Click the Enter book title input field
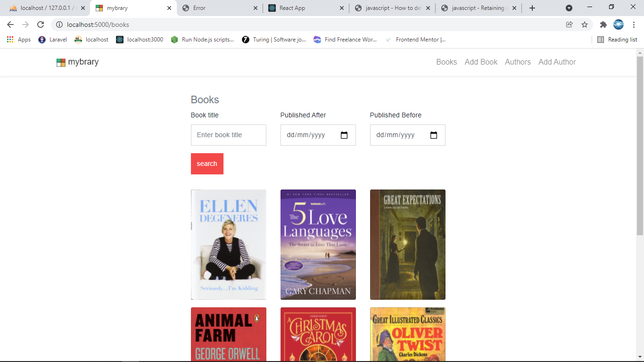 coord(228,135)
